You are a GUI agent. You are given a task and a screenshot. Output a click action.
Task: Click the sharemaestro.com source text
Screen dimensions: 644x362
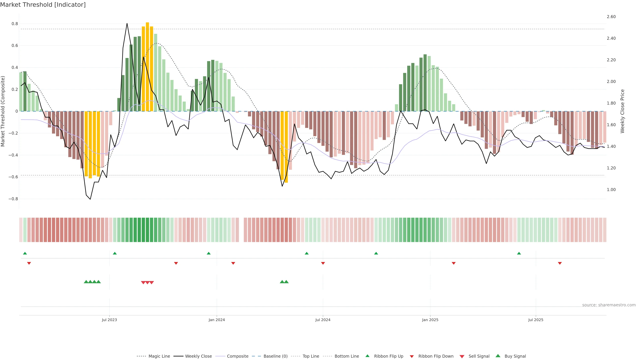[x=609, y=305]
